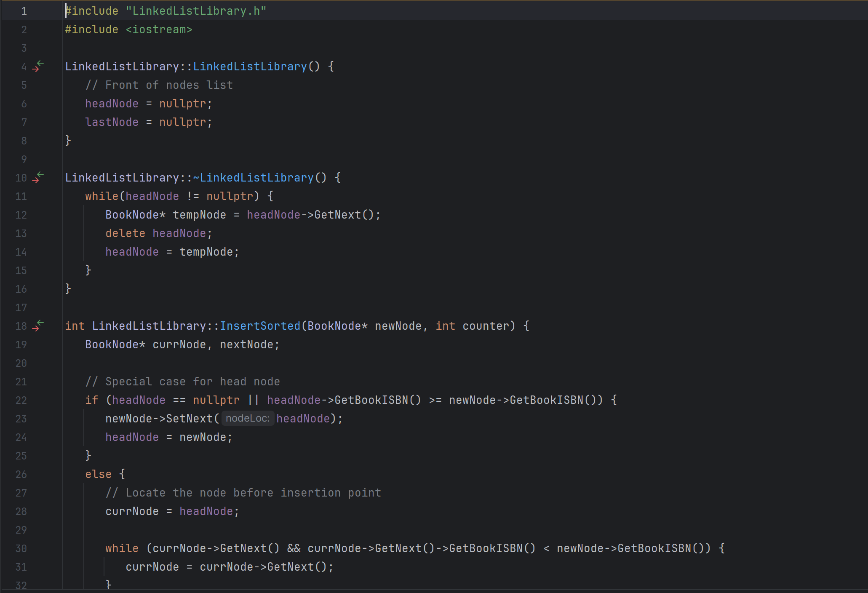
Task: Select the headNode identifier on line 6
Action: (111, 103)
